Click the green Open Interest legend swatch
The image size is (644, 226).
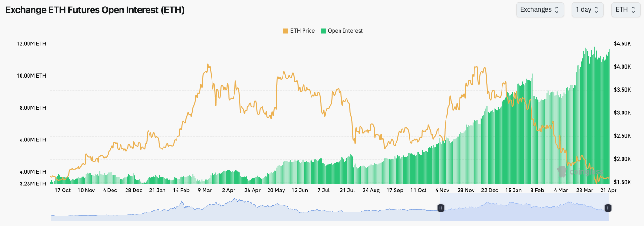tap(323, 31)
